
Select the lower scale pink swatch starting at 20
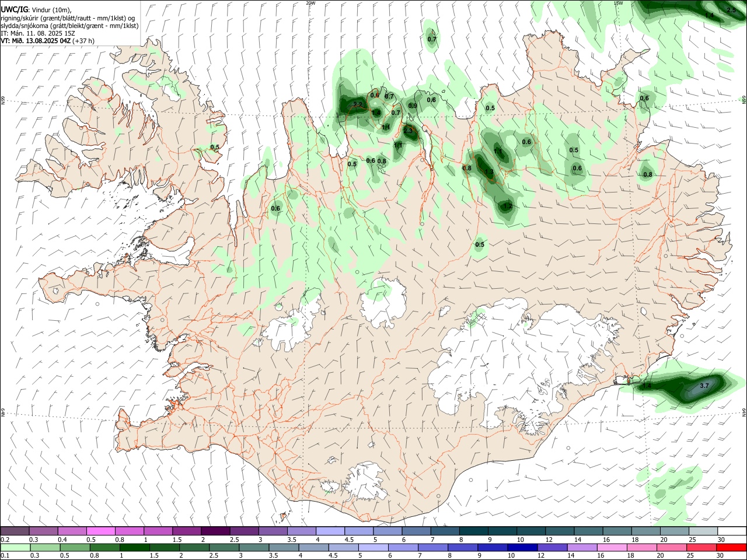click(672, 547)
